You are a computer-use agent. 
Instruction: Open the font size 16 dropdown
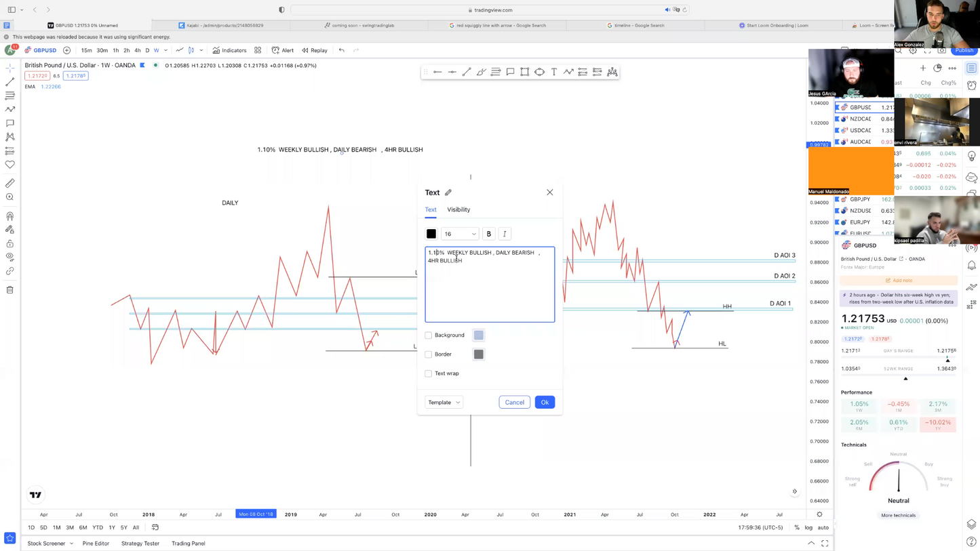coord(460,234)
